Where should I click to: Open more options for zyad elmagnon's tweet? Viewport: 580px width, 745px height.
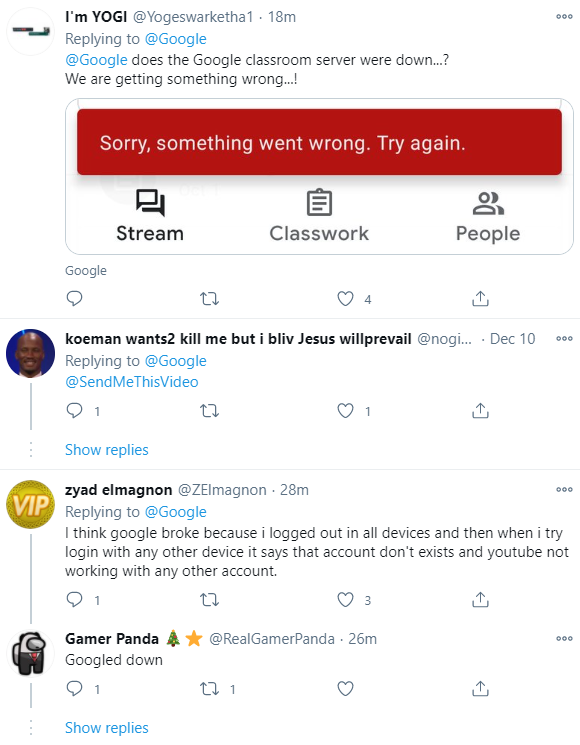pos(564,489)
